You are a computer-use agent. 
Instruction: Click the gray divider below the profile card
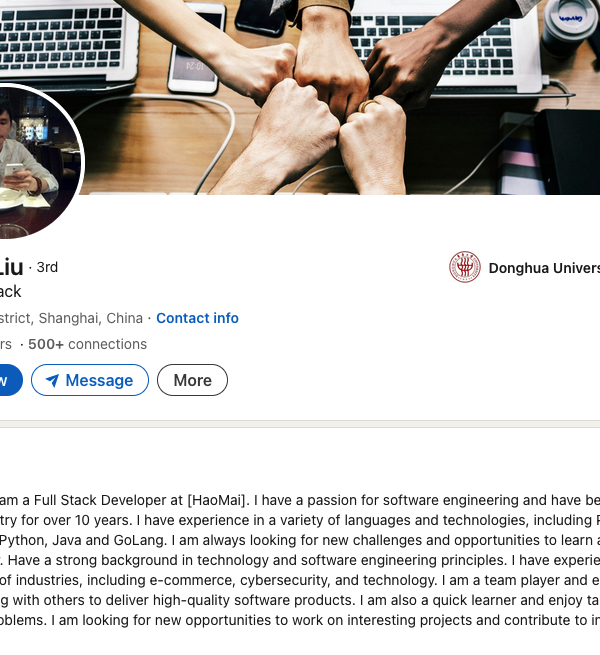tap(300, 424)
